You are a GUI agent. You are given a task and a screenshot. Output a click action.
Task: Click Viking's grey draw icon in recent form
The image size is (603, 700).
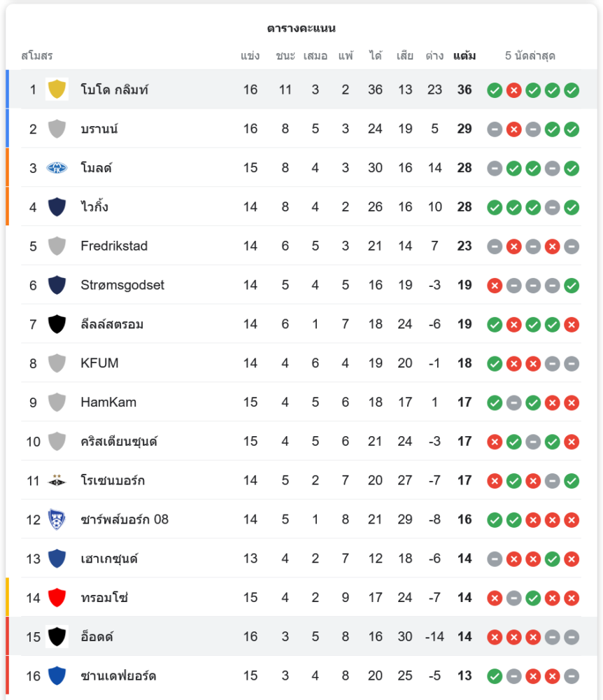pyautogui.click(x=552, y=207)
